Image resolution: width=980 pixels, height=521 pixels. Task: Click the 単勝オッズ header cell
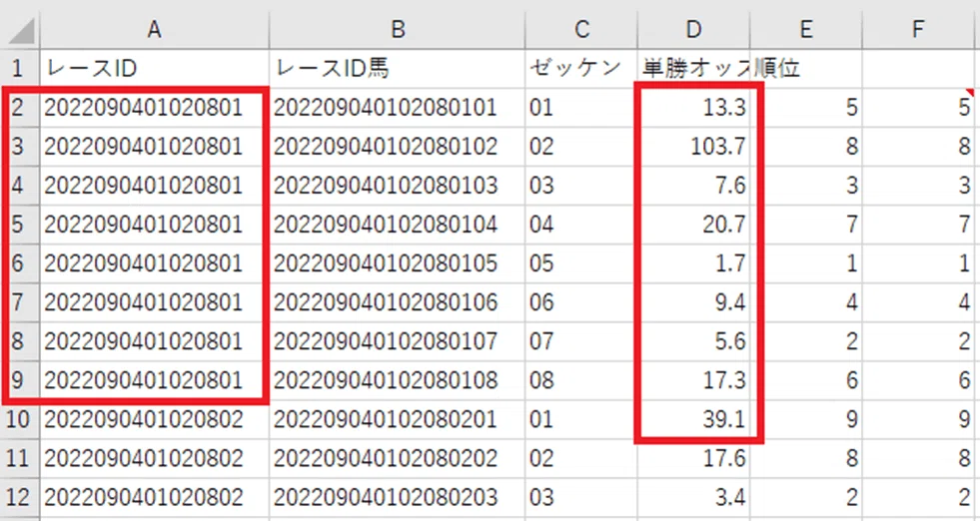click(693, 68)
